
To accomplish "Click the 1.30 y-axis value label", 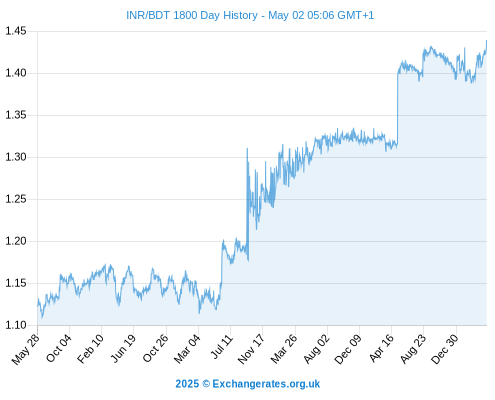I will 16,157.
